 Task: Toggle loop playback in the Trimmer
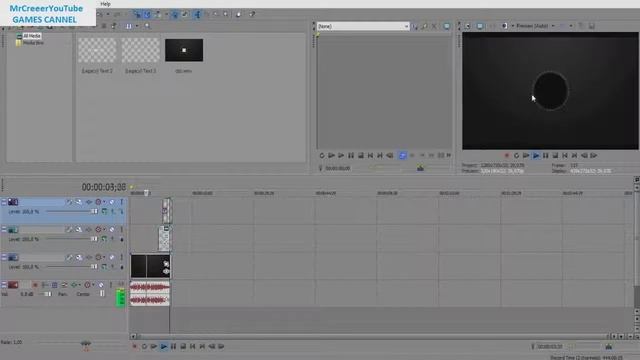(322, 156)
